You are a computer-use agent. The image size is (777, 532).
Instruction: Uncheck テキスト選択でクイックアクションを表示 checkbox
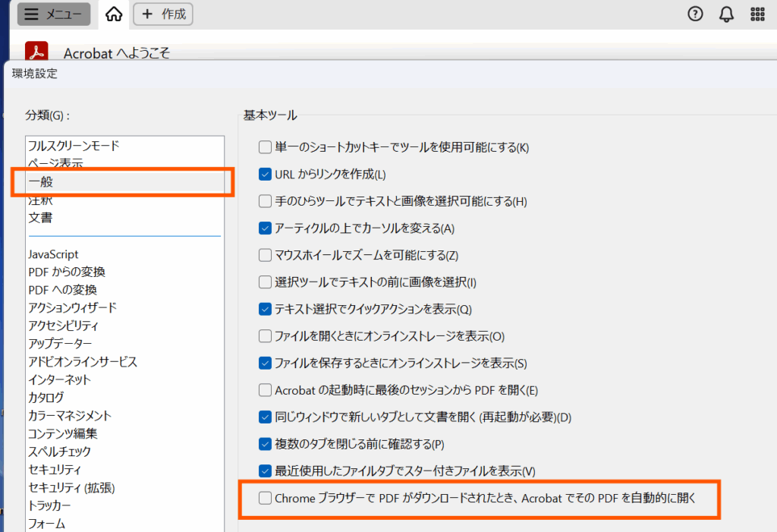265,309
